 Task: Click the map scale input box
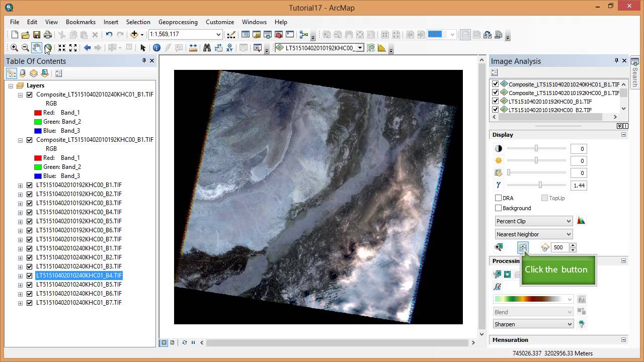coord(181,34)
